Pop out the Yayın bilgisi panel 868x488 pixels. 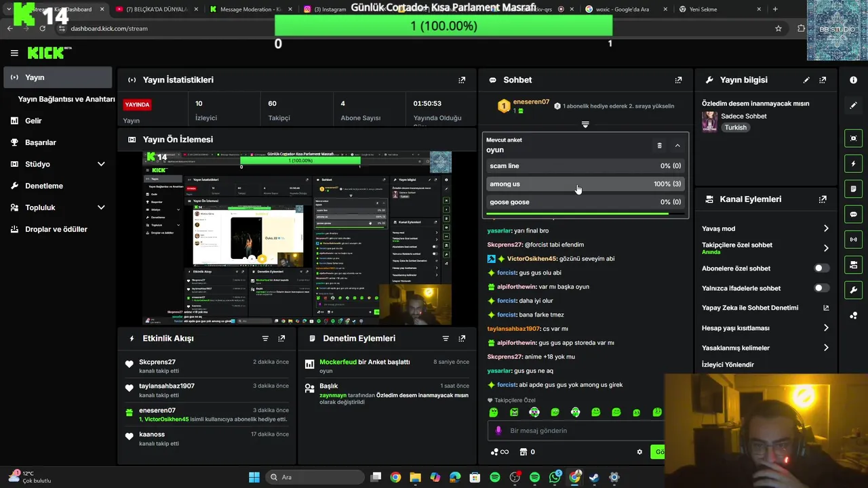coord(823,80)
